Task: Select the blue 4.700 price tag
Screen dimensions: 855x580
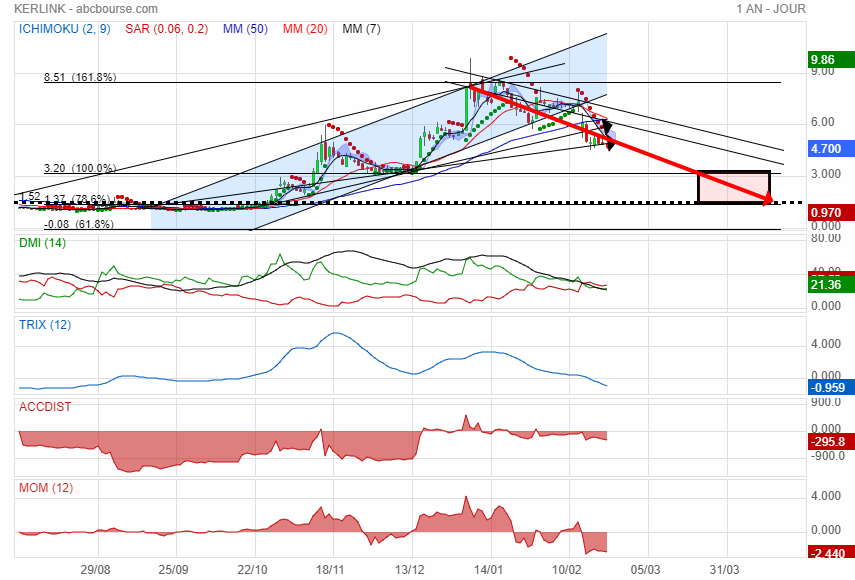Action: pos(831,148)
